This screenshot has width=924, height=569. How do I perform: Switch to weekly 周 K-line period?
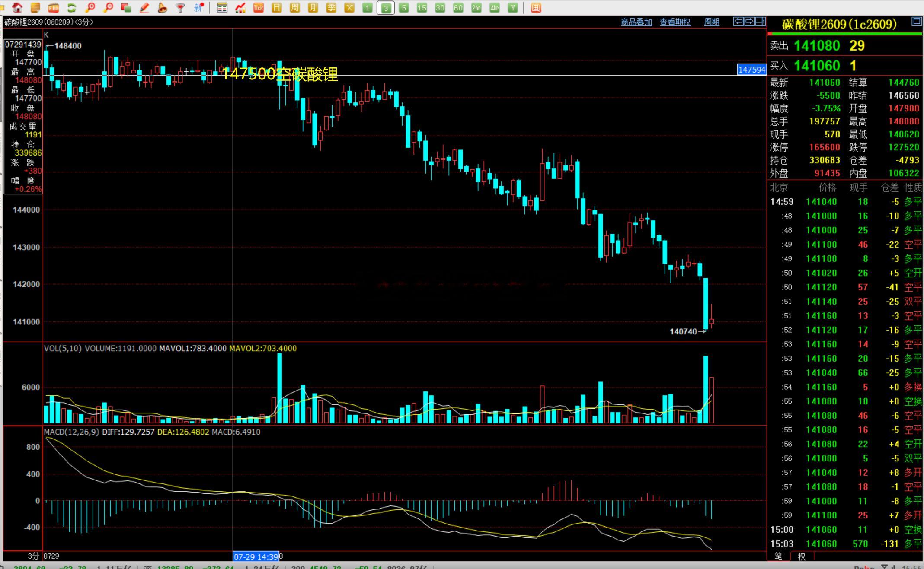[x=295, y=8]
